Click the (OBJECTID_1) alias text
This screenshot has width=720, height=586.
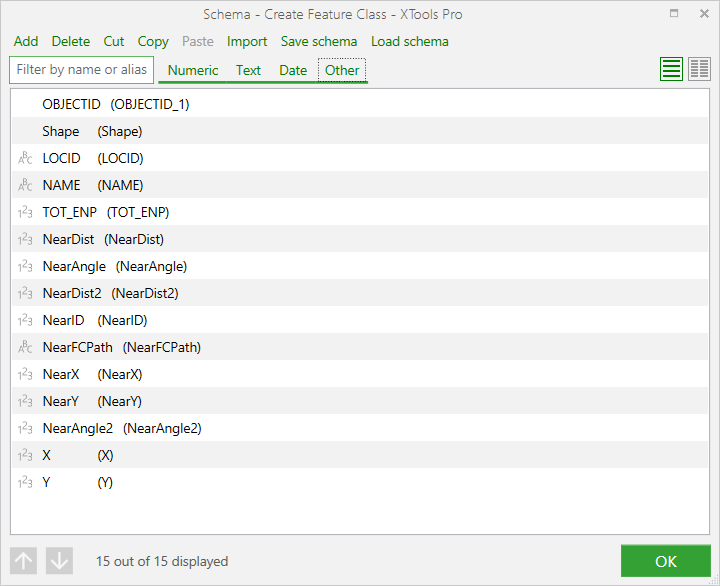(150, 105)
